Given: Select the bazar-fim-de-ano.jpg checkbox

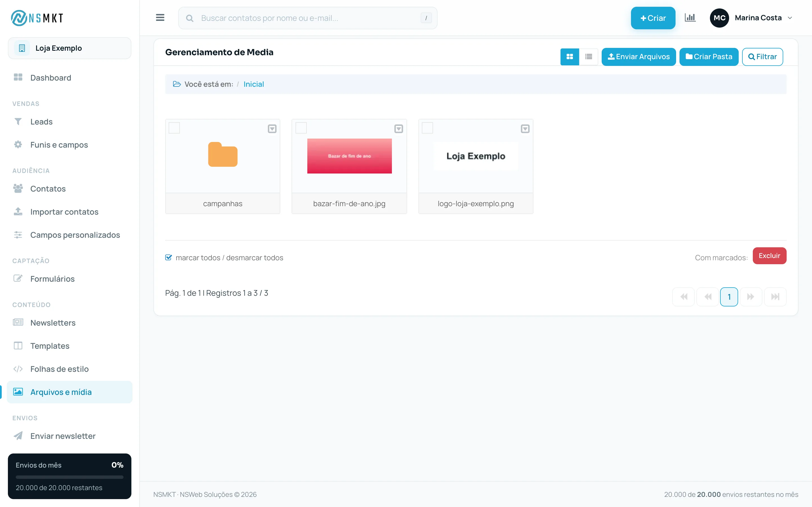Looking at the screenshot, I should [301, 128].
